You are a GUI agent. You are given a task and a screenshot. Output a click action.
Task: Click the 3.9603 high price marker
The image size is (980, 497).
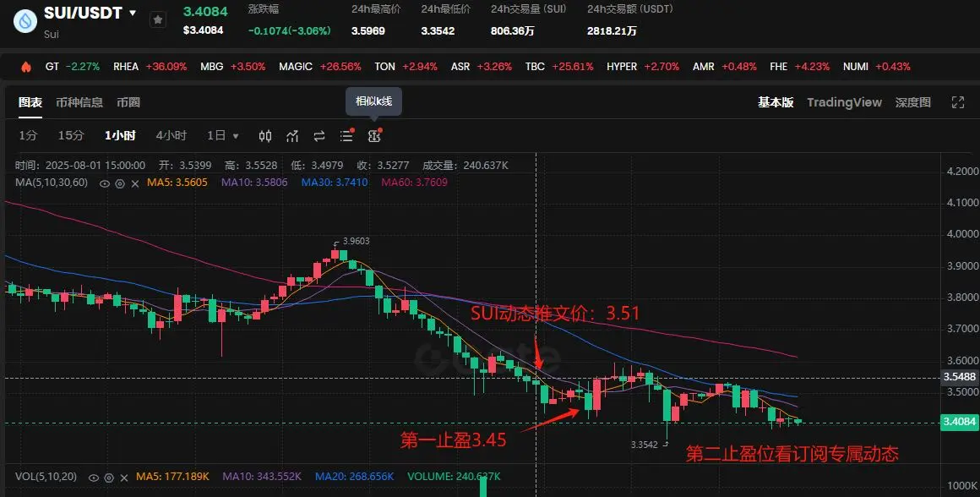click(x=357, y=241)
